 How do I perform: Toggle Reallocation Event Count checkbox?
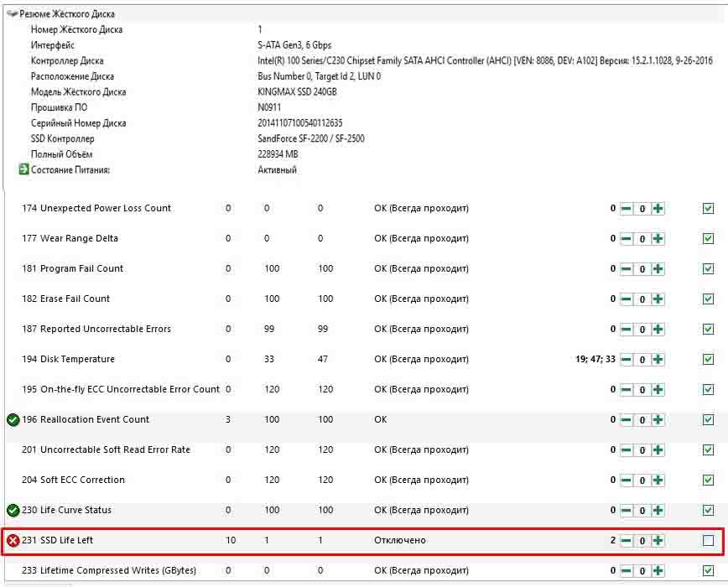point(708,420)
